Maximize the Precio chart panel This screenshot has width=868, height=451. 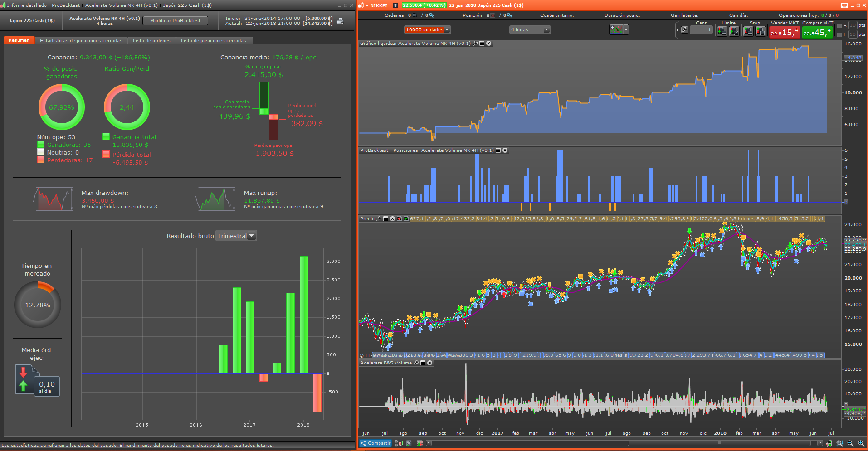pyautogui.click(x=385, y=219)
